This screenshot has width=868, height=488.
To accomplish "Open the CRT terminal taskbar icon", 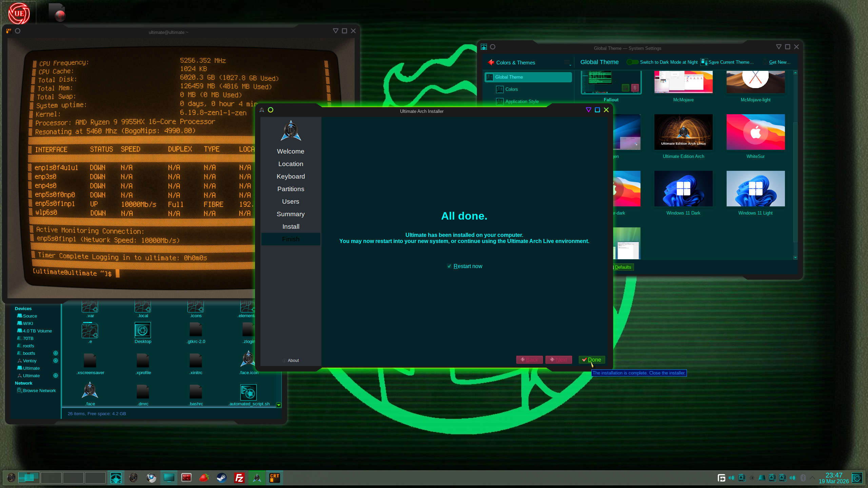I will (275, 478).
